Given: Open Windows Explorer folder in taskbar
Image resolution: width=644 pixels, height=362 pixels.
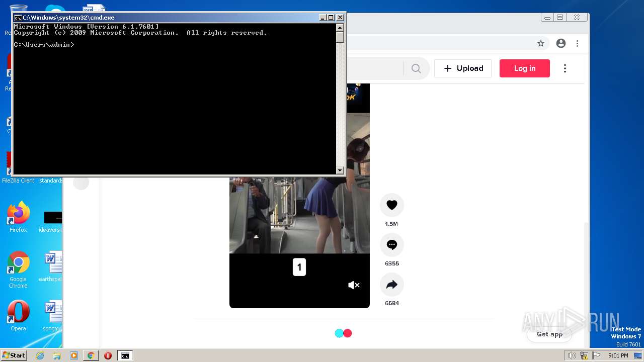Looking at the screenshot, I should (x=57, y=355).
